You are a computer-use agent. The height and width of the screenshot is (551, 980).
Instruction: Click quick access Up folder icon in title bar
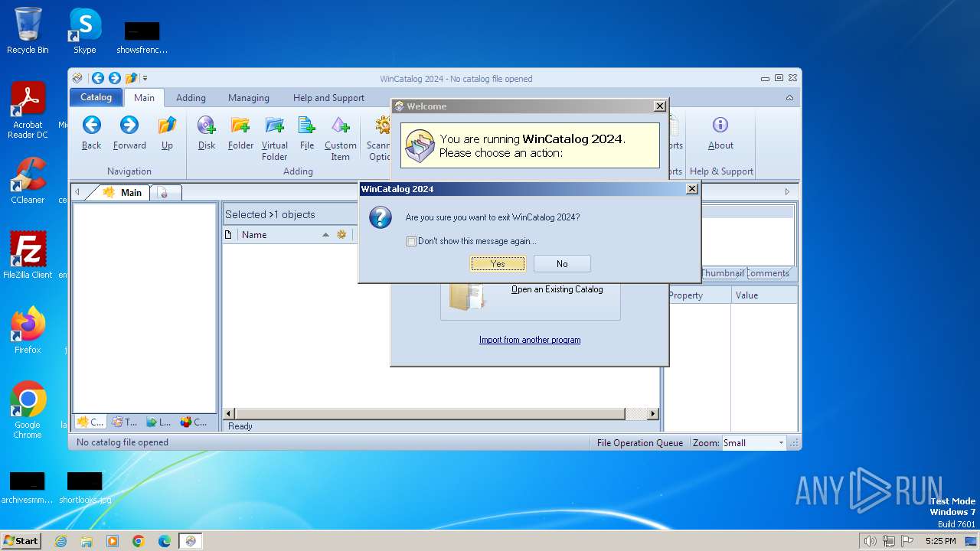(x=131, y=78)
